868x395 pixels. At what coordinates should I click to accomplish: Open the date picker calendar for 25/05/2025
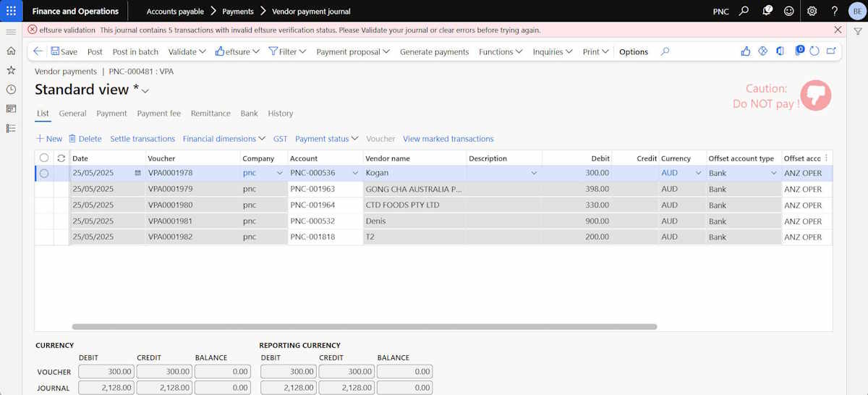click(137, 174)
